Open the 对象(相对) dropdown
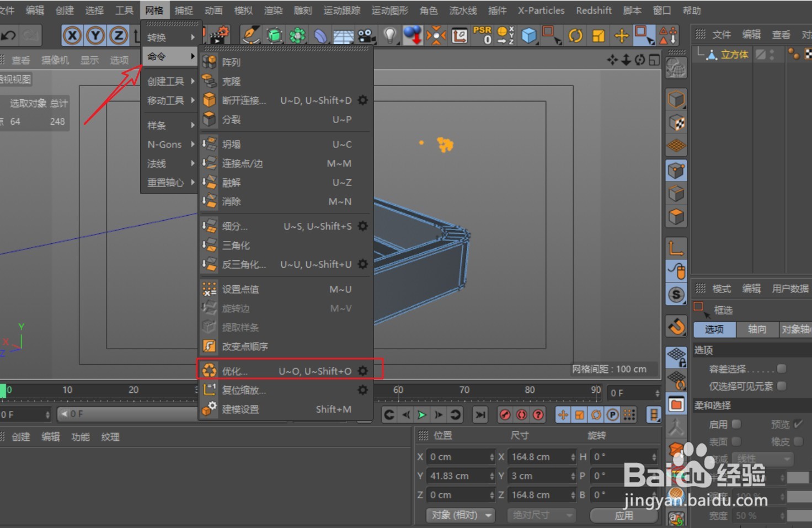Viewport: 812px width, 528px height. tap(461, 515)
